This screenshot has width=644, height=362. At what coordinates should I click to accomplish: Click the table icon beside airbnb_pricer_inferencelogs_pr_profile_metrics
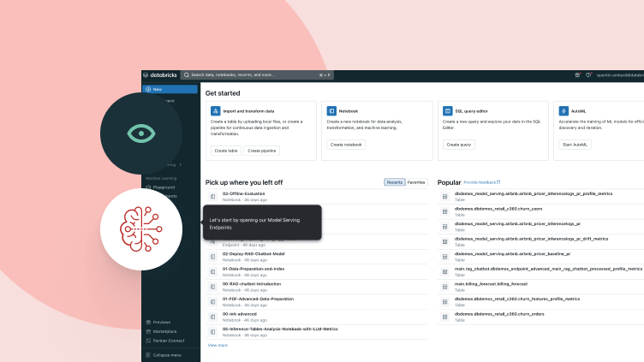pos(444,197)
